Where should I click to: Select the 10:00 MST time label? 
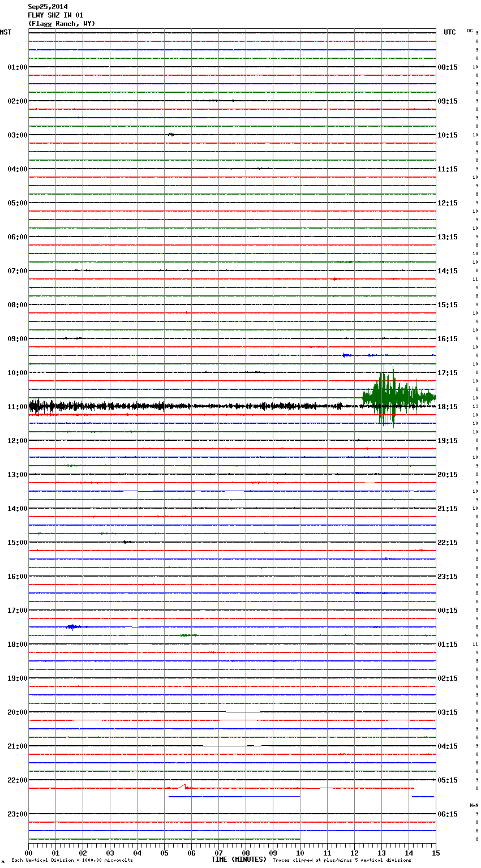[x=18, y=373]
